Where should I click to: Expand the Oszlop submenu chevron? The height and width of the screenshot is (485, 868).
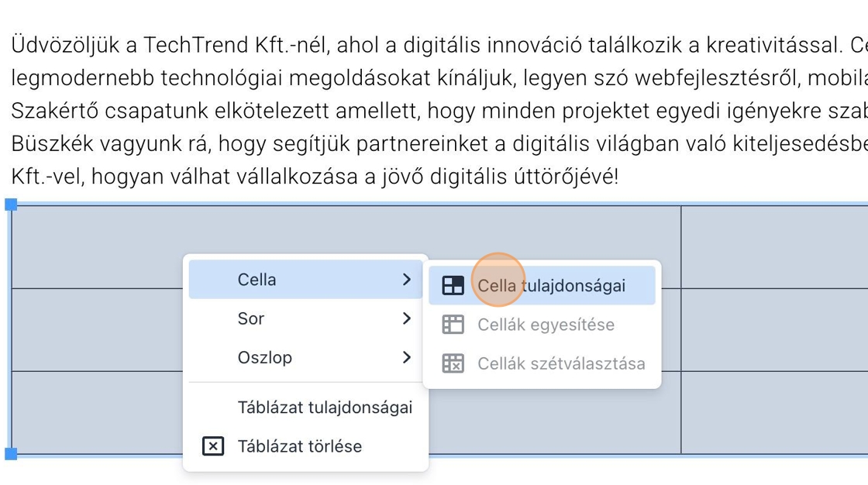[x=406, y=357]
